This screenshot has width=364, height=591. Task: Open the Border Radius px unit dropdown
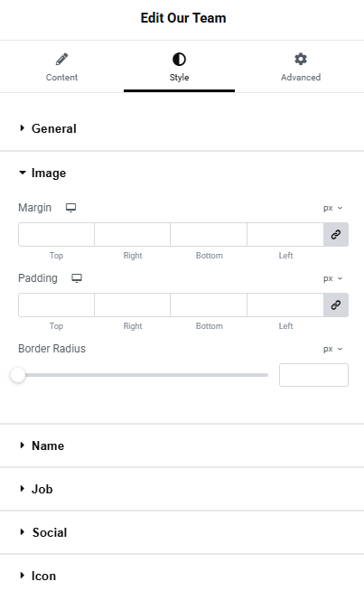click(x=332, y=349)
